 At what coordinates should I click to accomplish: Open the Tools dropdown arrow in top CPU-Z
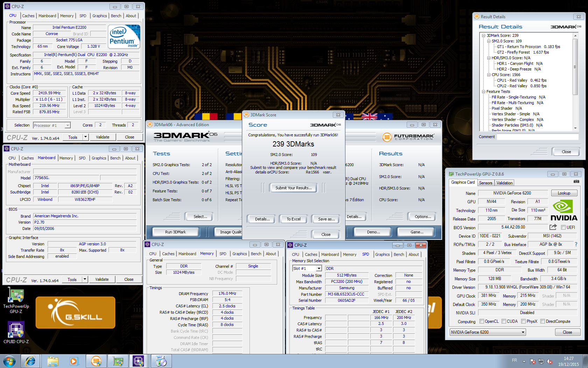(x=85, y=137)
